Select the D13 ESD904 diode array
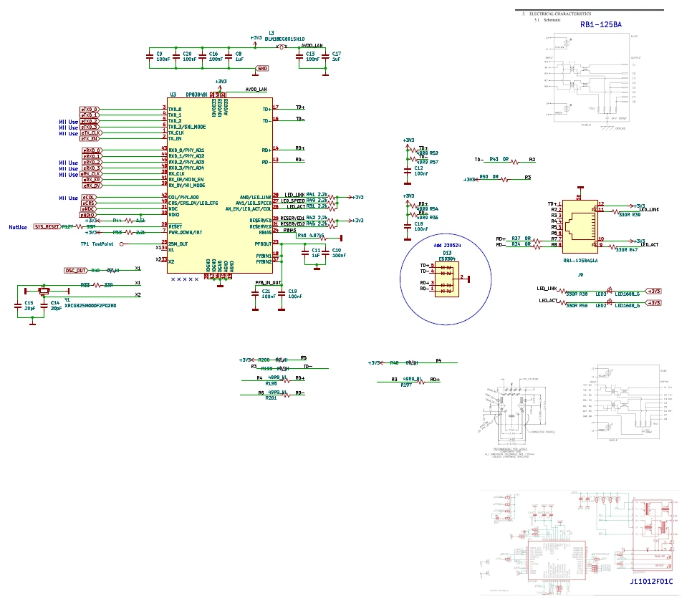Viewport: 697px width, 616px height. point(447,279)
